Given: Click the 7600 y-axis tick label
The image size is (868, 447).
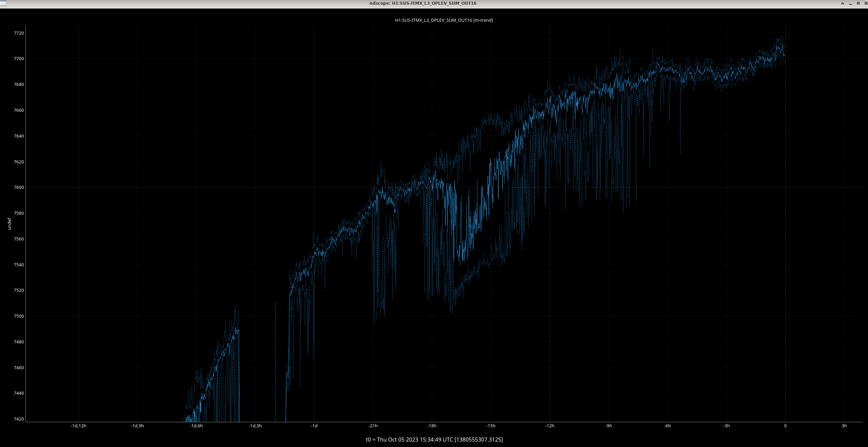Looking at the screenshot, I should click(x=19, y=187).
